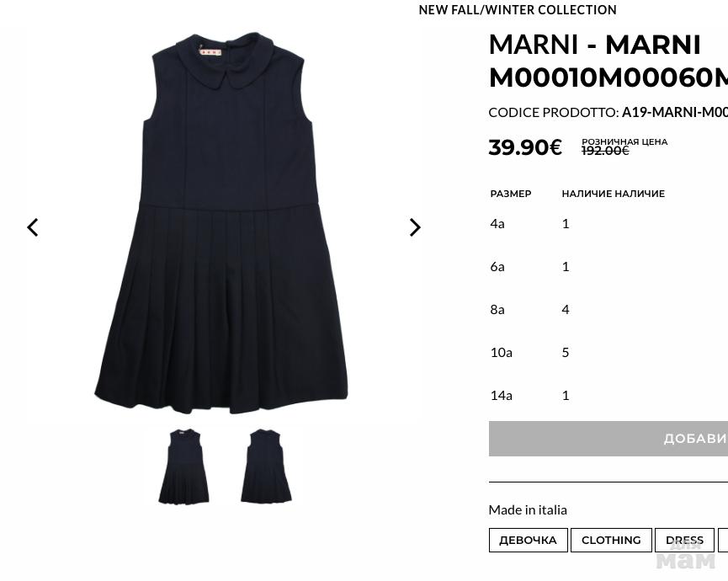Click the MARNI product title
The height and width of the screenshot is (581, 728).
click(x=608, y=61)
